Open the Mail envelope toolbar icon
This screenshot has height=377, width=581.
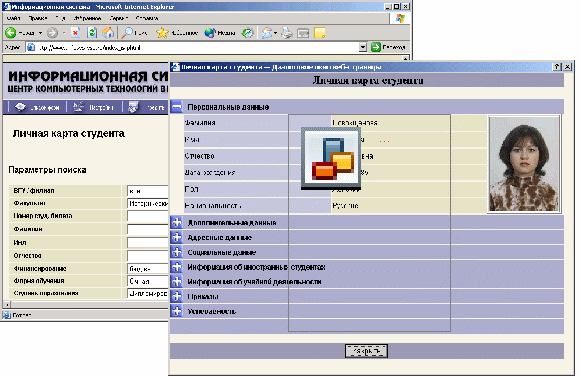267,33
